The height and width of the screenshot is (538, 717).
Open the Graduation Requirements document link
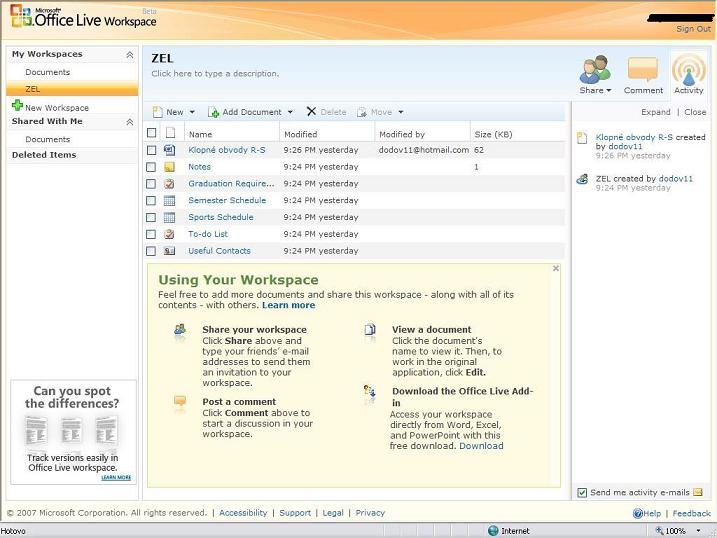(x=231, y=184)
